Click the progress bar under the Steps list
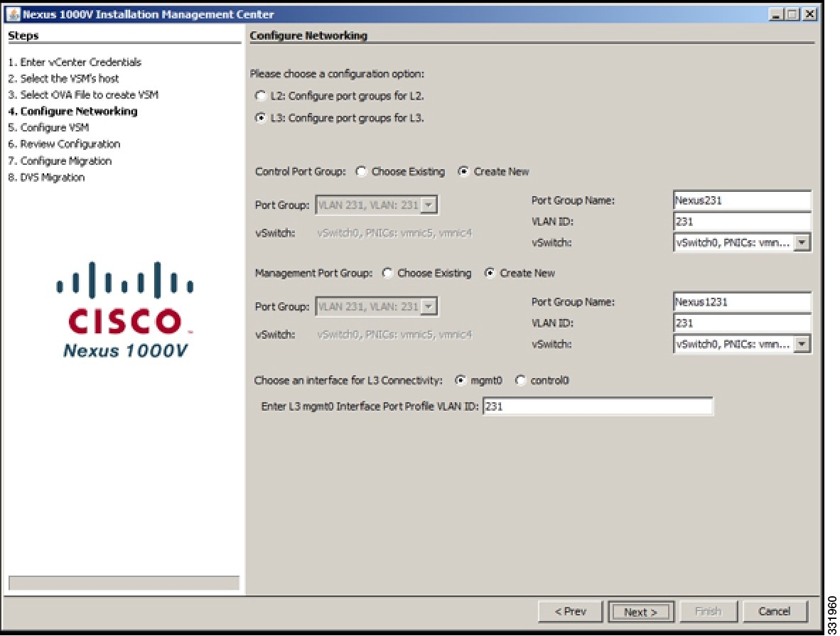The height and width of the screenshot is (636, 840). point(124,583)
